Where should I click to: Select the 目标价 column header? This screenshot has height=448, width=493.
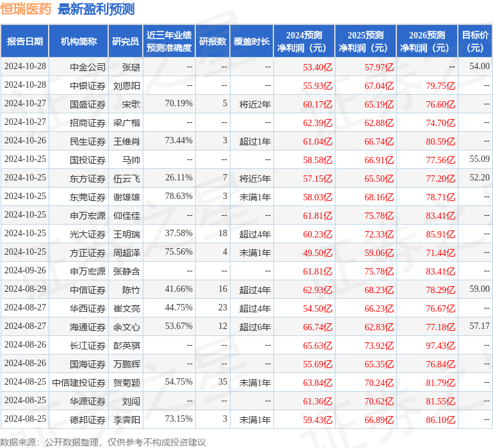[475, 41]
